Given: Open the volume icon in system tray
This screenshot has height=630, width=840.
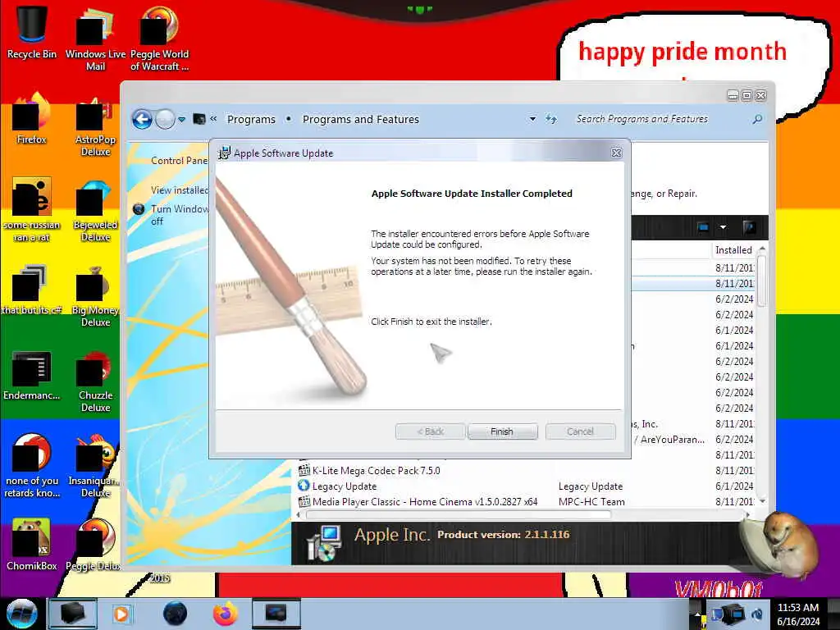Looking at the screenshot, I should pyautogui.click(x=757, y=614).
